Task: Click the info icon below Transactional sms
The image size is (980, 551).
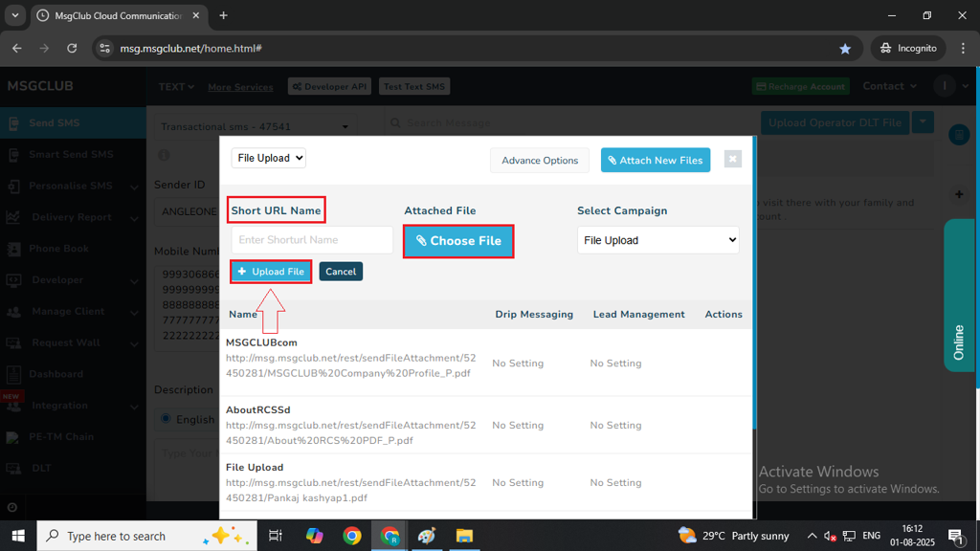Action: (x=164, y=155)
